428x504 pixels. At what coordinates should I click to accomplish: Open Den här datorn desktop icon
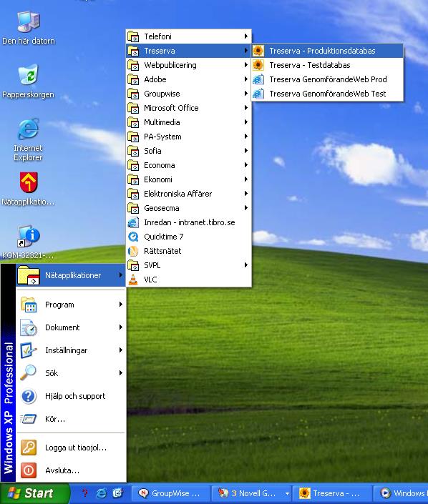pyautogui.click(x=29, y=22)
